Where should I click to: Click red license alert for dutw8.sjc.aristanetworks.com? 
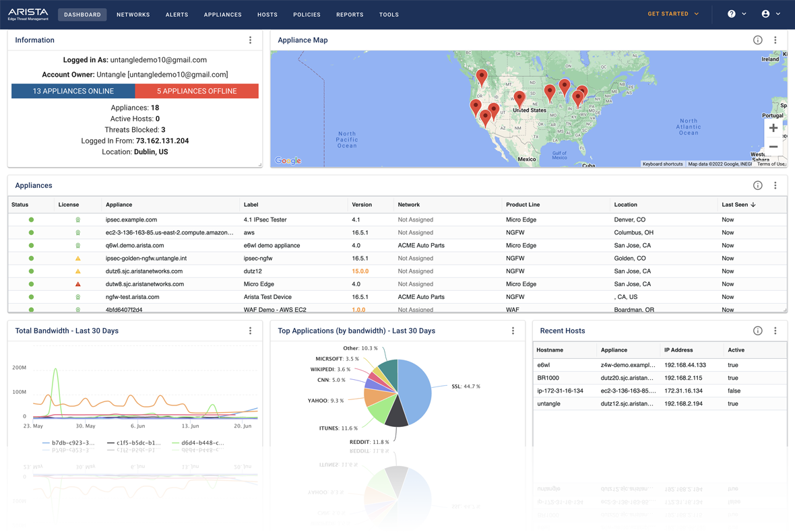(79, 284)
